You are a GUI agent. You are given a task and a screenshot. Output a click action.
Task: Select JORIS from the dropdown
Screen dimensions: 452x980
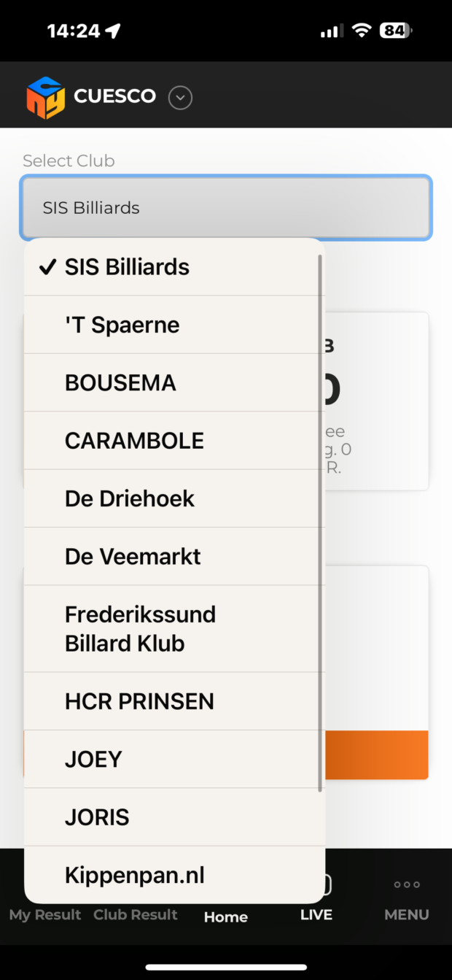(174, 817)
